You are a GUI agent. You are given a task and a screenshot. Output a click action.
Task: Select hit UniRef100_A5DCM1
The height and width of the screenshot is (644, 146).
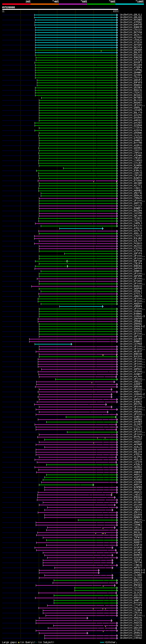coord(131,617)
